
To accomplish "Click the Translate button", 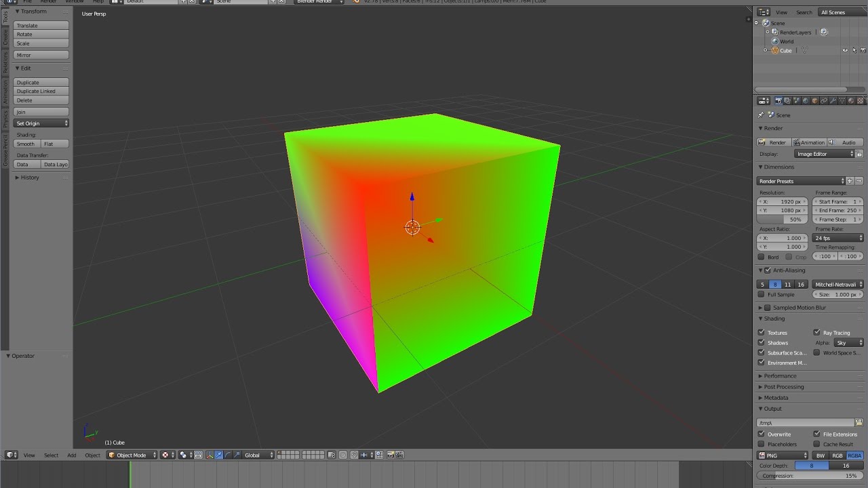I will [41, 26].
